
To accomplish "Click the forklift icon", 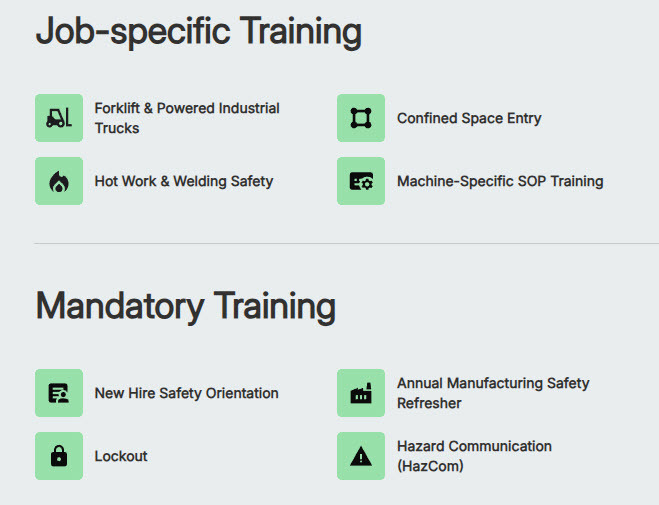I will coord(59,118).
